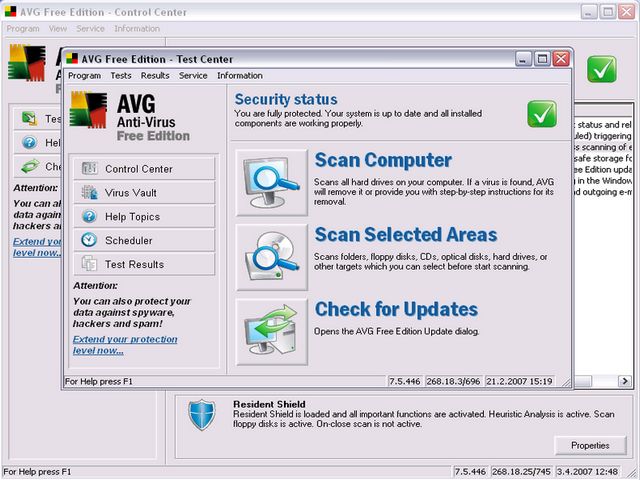Viewport: 640px width, 480px height.
Task: Click the Resident Shield blue shield icon
Action: tap(202, 415)
